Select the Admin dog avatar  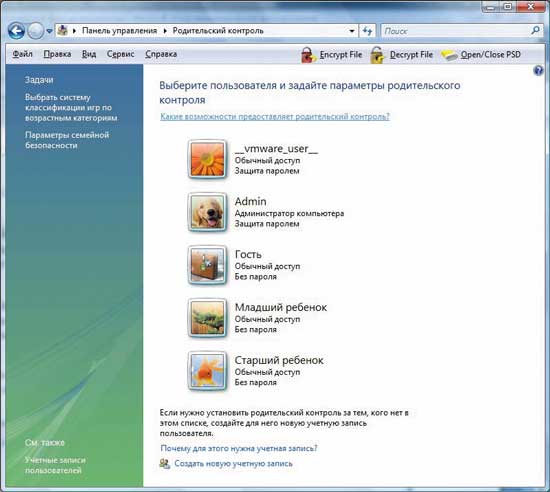[x=207, y=212]
